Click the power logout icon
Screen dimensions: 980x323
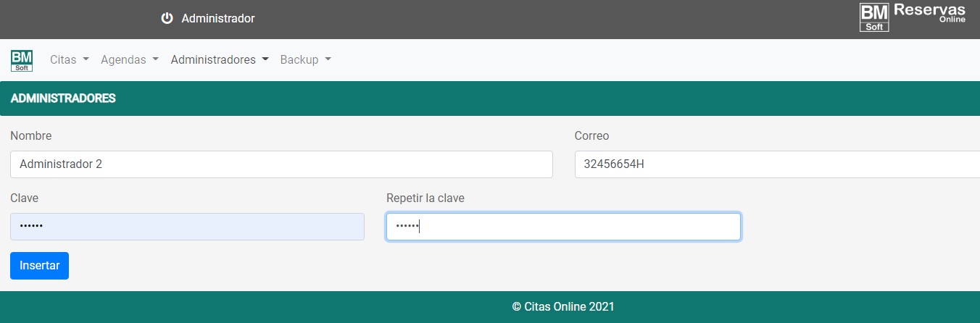click(x=167, y=18)
